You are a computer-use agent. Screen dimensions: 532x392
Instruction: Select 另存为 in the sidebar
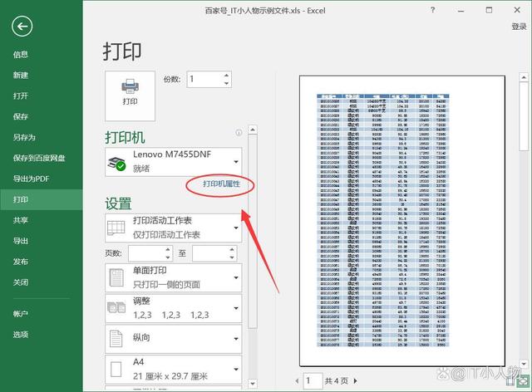click(24, 137)
